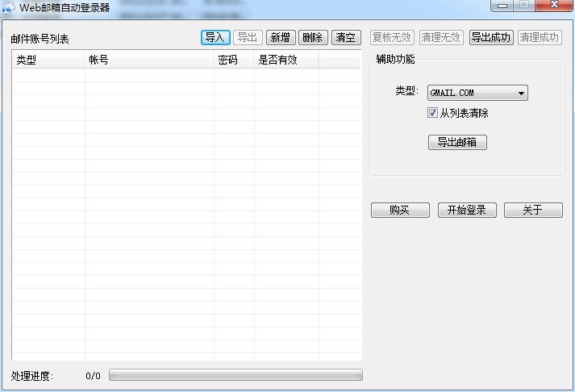Click the 清理无效 button
The image size is (575, 392).
441,37
